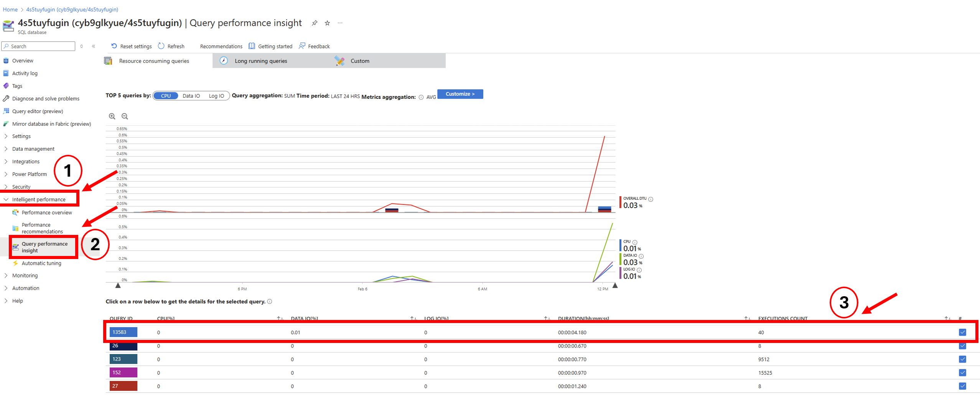The width and height of the screenshot is (980, 415).
Task: Open Automatic tuning lightning icon item
Action: (15, 263)
